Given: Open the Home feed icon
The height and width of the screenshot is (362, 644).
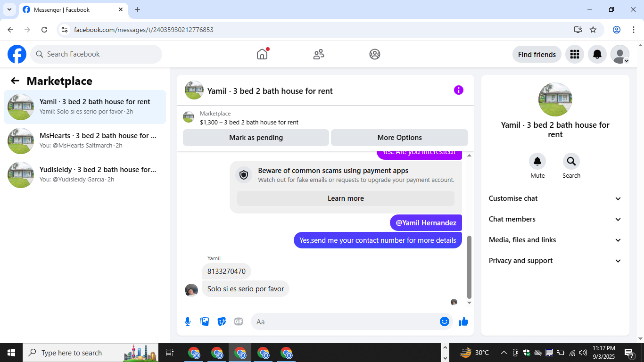Looking at the screenshot, I should coord(262,54).
